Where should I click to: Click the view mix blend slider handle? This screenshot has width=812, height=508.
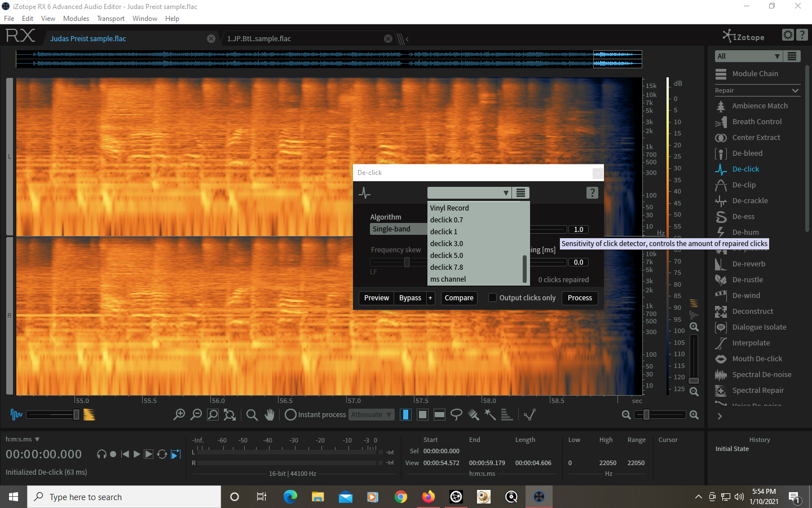click(x=76, y=415)
